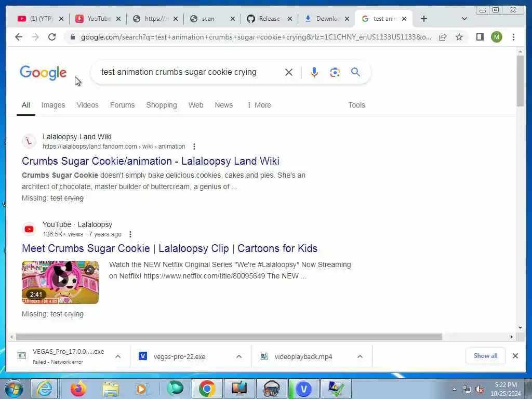
Task: Click inside the Google search box text
Action: click(179, 72)
